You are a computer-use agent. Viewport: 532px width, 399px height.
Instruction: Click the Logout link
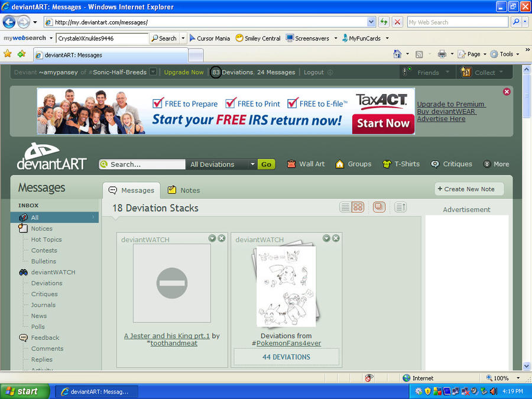coord(314,72)
